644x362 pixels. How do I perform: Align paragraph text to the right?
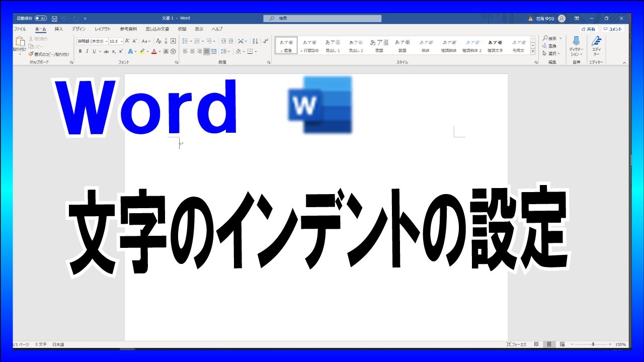coord(199,51)
